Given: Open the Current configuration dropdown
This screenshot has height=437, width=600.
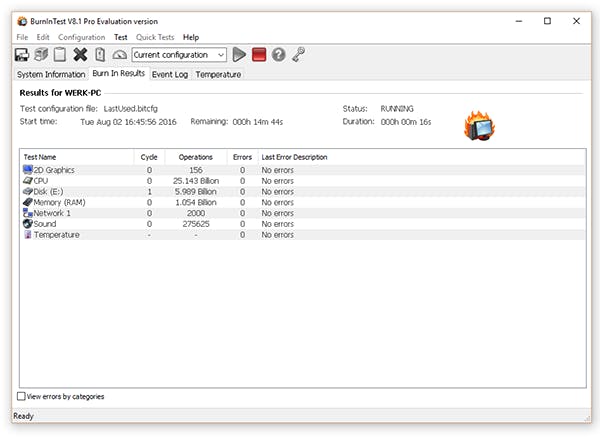Looking at the screenshot, I should pos(179,55).
